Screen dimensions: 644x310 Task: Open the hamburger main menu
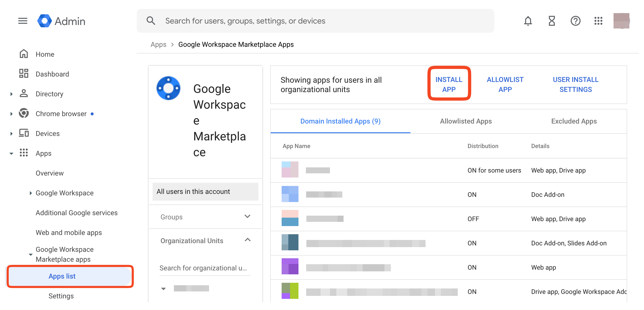click(23, 21)
